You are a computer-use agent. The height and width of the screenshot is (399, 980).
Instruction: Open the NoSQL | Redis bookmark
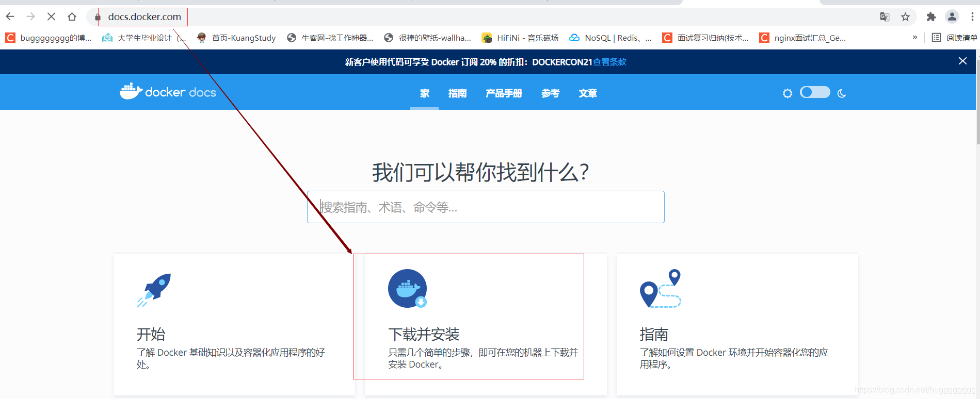[611, 38]
